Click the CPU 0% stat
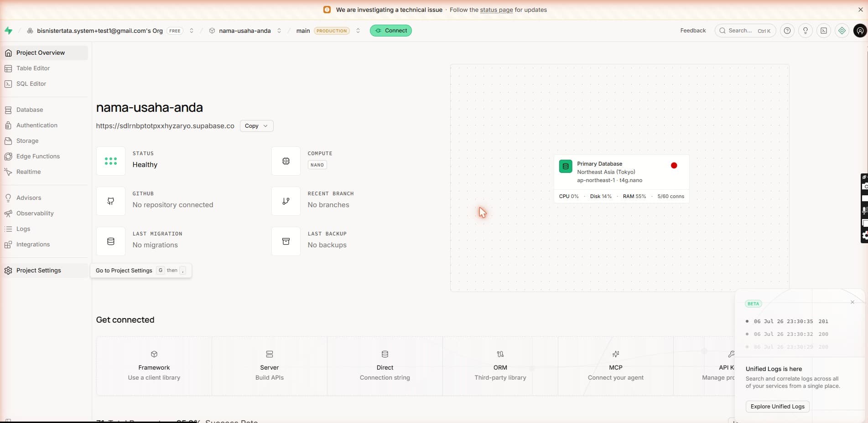 (x=569, y=196)
